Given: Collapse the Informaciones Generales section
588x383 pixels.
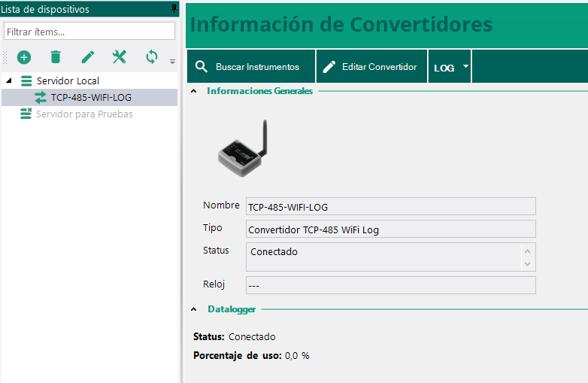Looking at the screenshot, I should click(194, 91).
